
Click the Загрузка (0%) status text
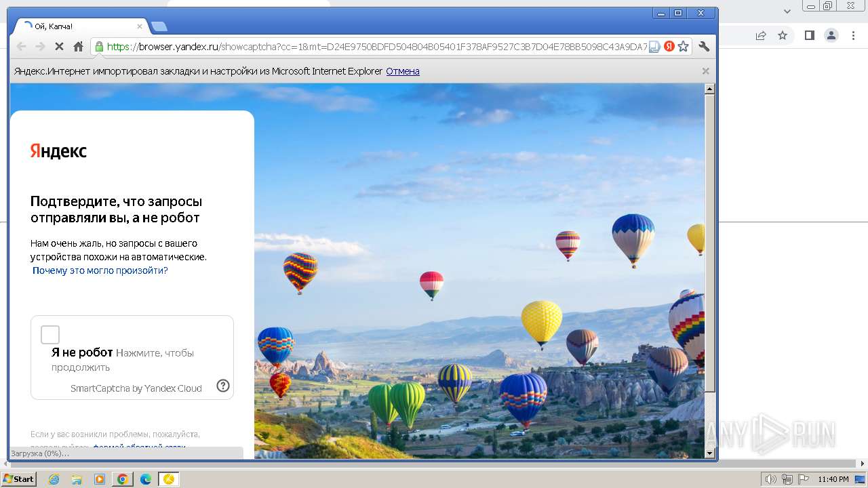[x=40, y=453]
